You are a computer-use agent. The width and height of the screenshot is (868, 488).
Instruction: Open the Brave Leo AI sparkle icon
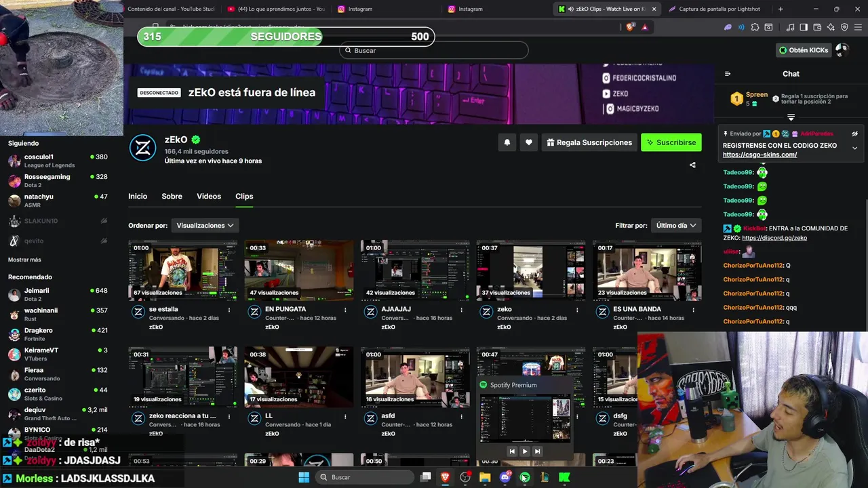tap(831, 27)
